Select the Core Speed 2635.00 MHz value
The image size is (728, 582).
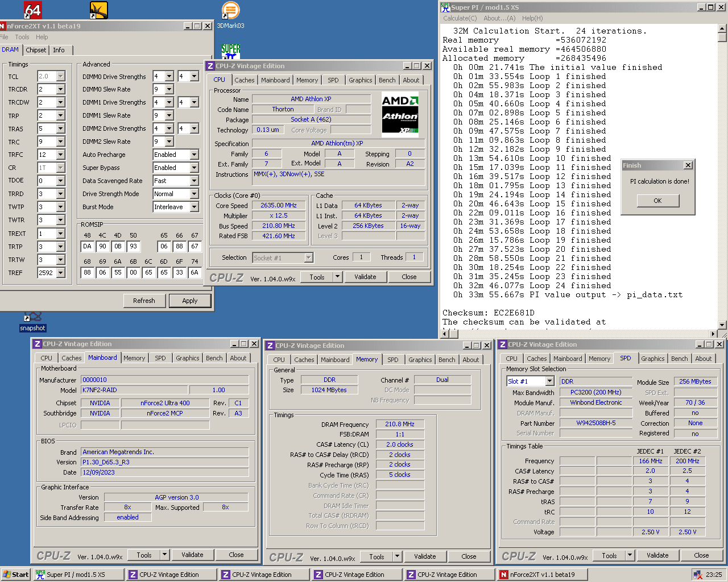279,205
